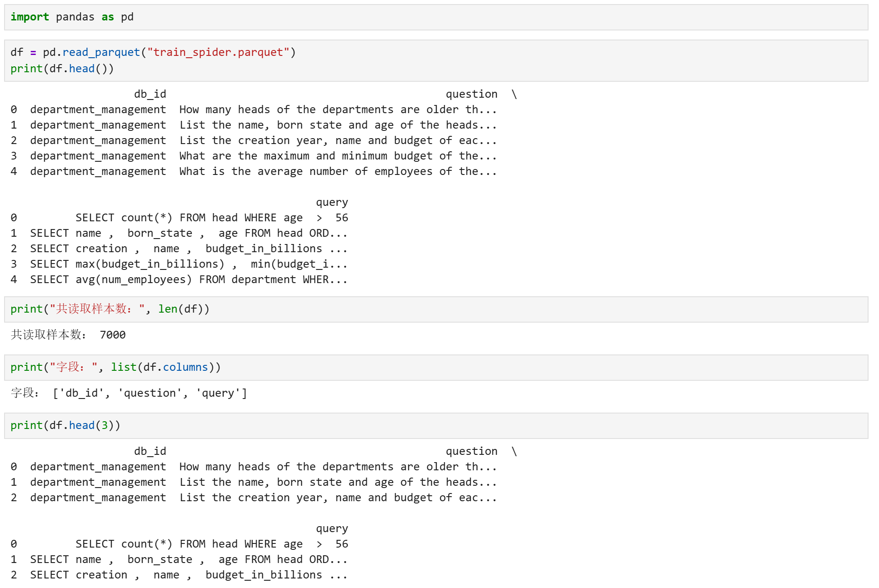Click 'query' header in first output table
Screen dimensions: 879x588
[332, 203]
